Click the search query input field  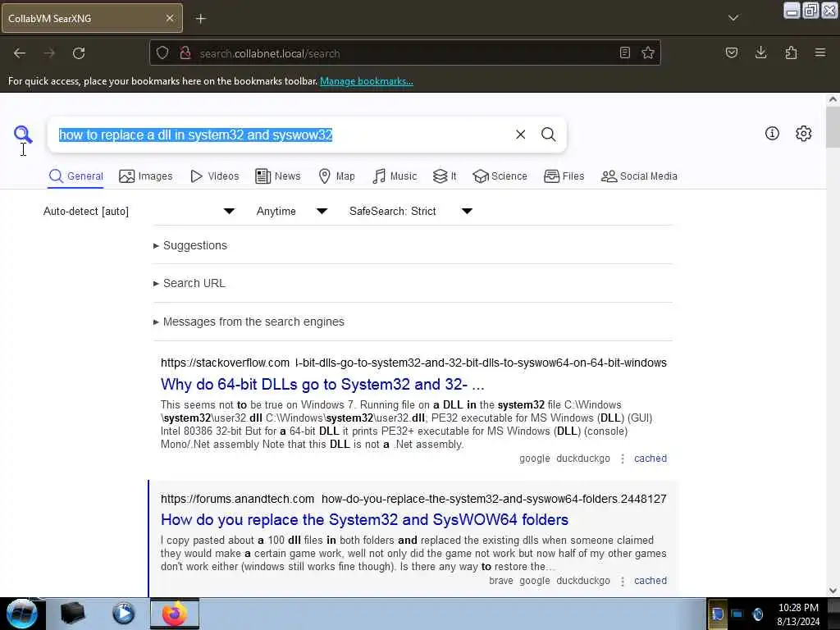281,135
